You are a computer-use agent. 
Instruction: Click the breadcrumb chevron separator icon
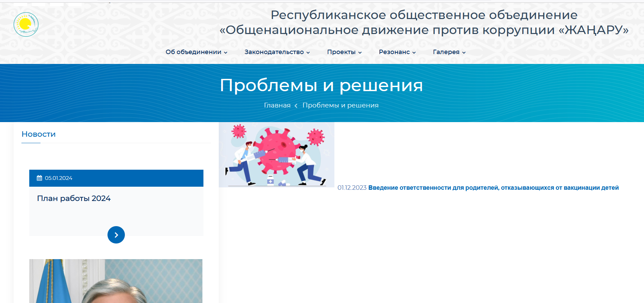[x=296, y=106]
